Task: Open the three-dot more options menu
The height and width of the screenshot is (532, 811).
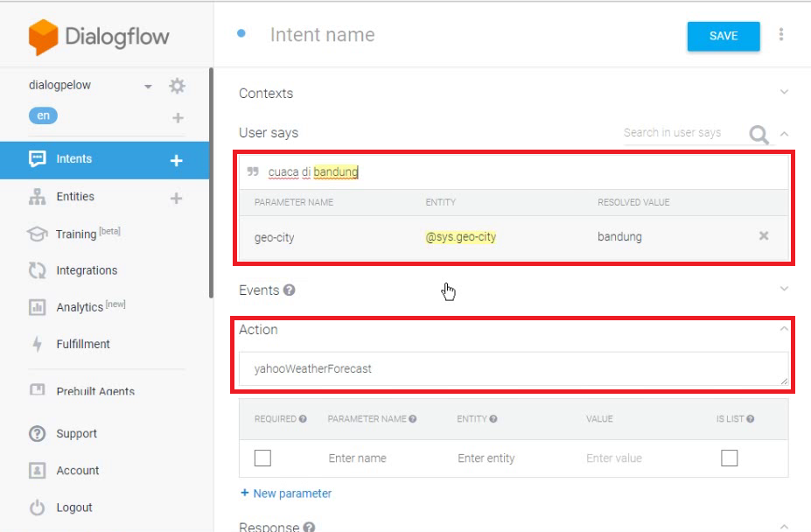Action: point(781,35)
